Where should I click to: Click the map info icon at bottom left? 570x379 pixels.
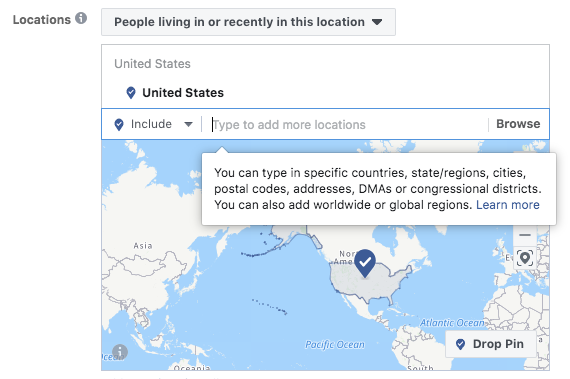[x=120, y=352]
